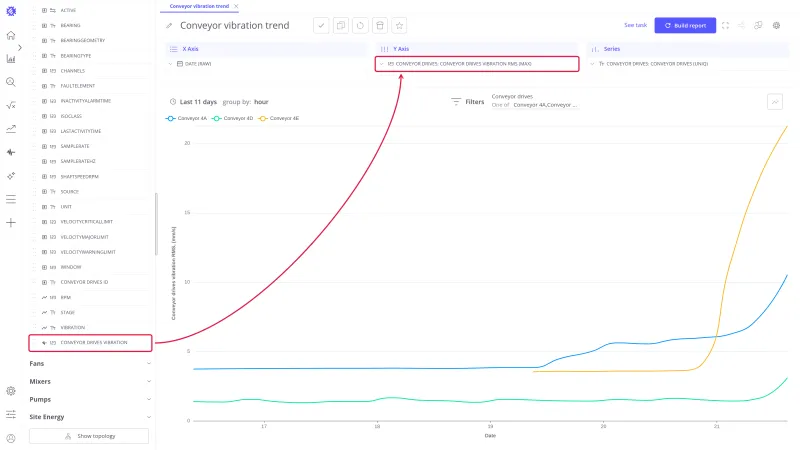This screenshot has width=800, height=450.
Task: Click the plus add sidebar icon
Action: pos(11,222)
